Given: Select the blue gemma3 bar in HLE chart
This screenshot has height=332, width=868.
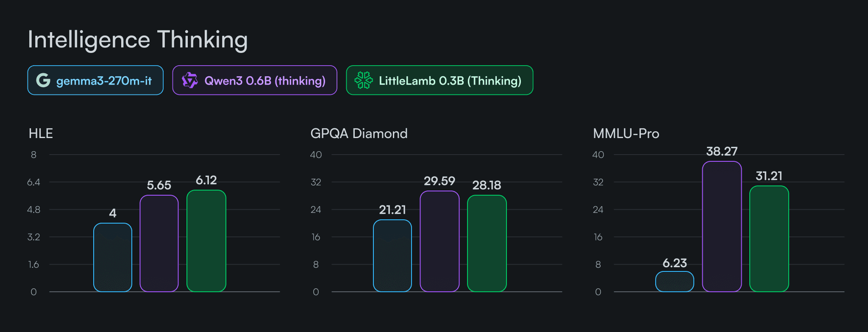Looking at the screenshot, I should click(113, 257).
